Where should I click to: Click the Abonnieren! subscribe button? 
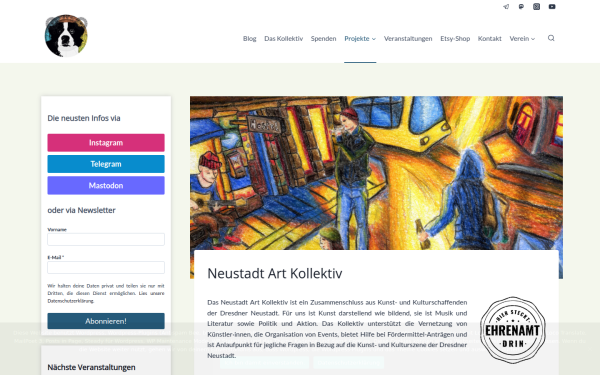click(x=106, y=321)
